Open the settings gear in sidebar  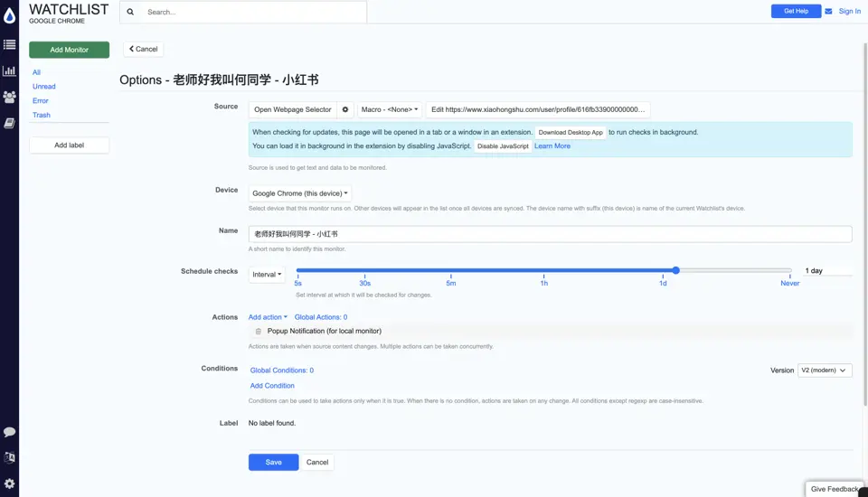[x=9, y=483]
